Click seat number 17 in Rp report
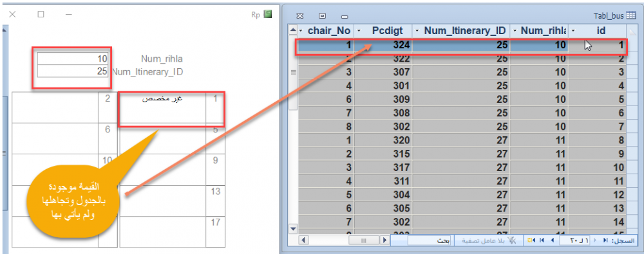Screen dimensions: 644x254 (x=215, y=222)
